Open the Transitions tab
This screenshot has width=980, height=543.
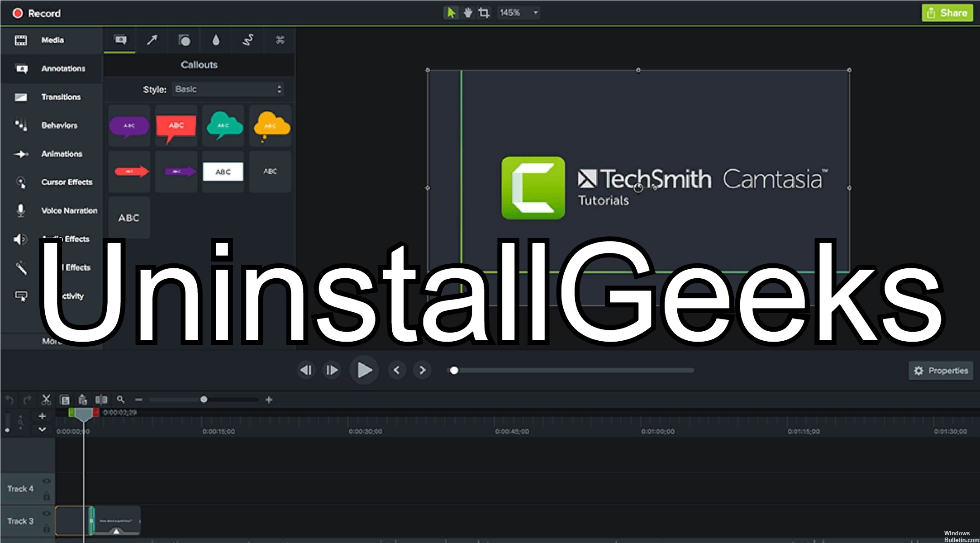(52, 97)
